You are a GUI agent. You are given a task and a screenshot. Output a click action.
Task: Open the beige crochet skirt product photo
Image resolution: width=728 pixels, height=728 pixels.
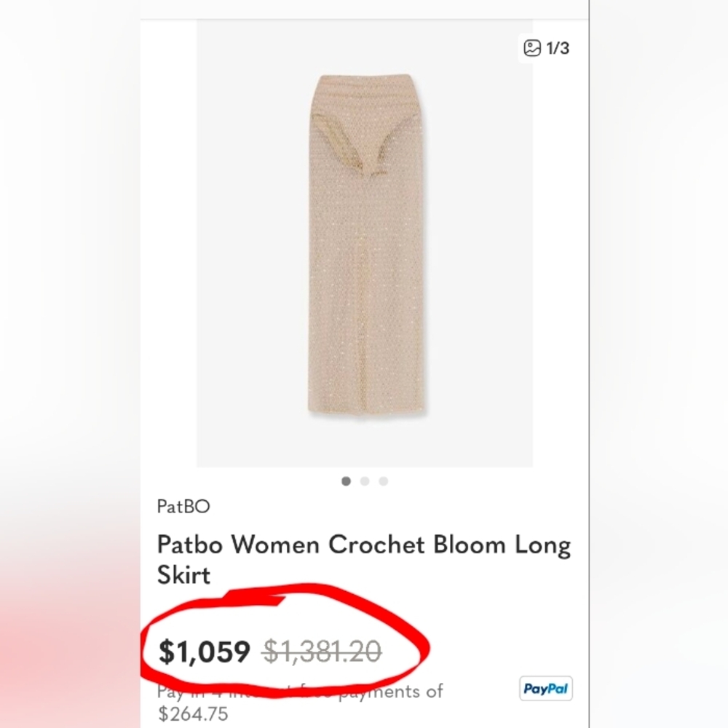(365, 243)
